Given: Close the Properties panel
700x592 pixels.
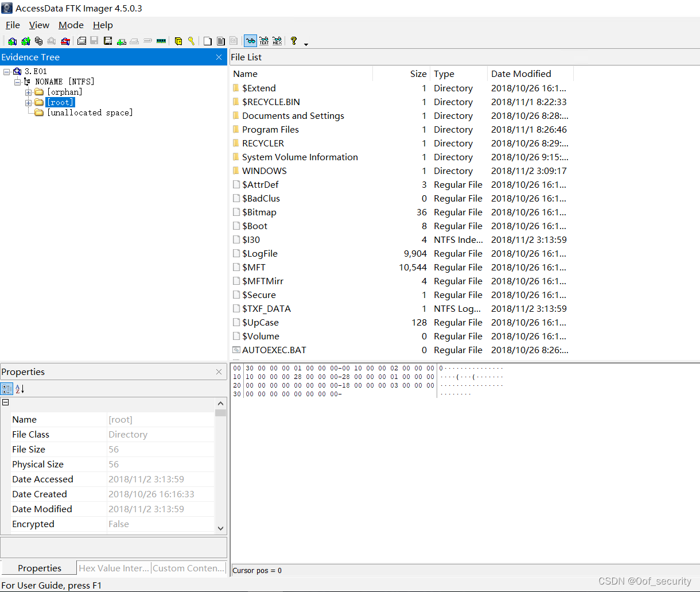Looking at the screenshot, I should tap(219, 372).
